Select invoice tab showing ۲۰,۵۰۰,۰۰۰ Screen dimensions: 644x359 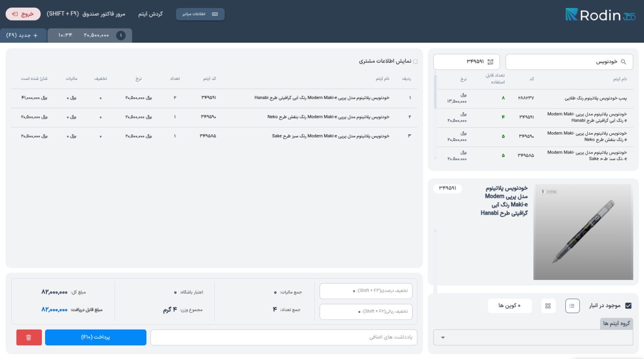point(90,35)
